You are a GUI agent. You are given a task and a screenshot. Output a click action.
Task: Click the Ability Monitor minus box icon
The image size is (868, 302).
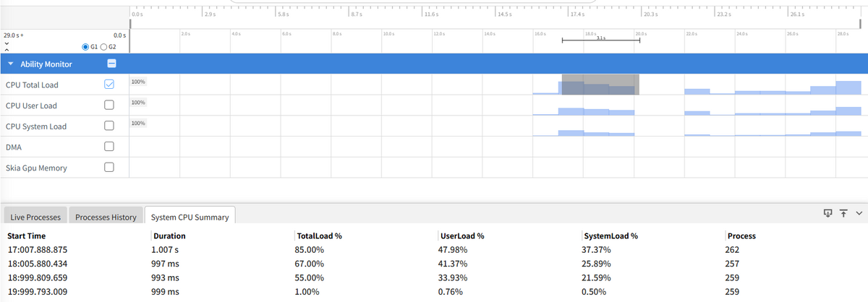point(111,64)
